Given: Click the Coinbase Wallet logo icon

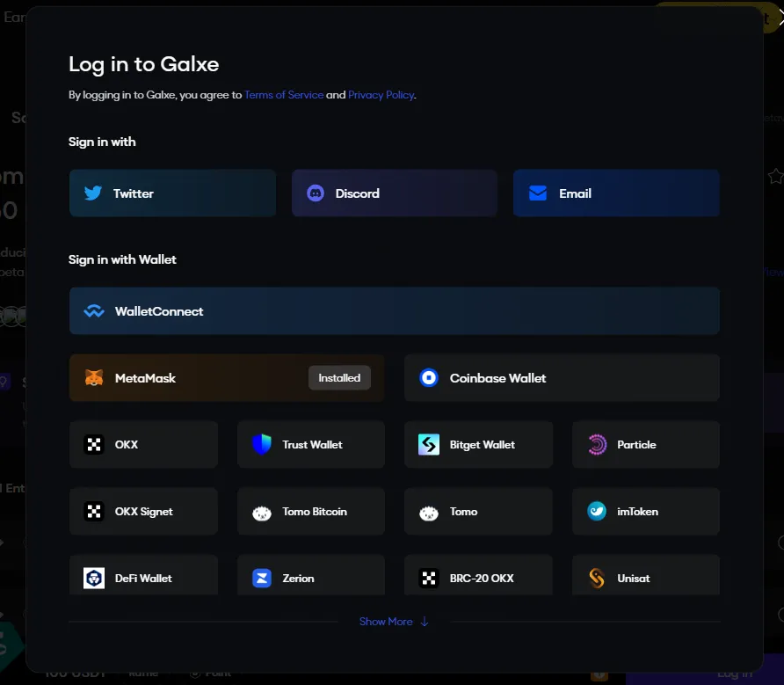Looking at the screenshot, I should 429,378.
